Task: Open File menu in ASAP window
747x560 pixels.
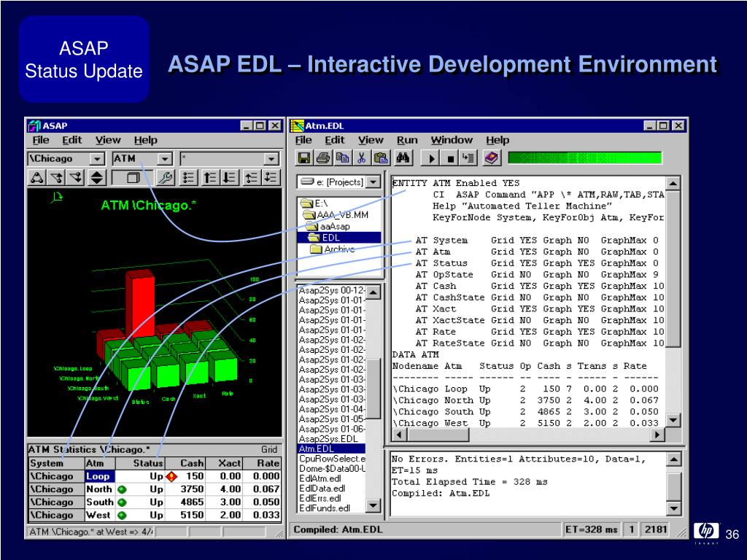Action: click(x=41, y=140)
